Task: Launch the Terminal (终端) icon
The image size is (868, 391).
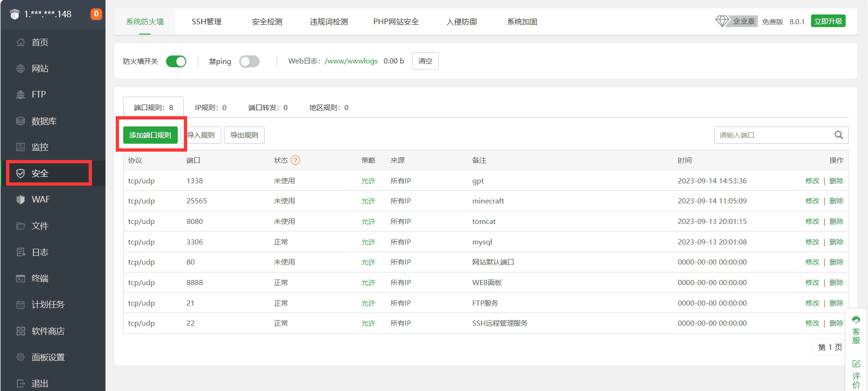Action: tap(21, 279)
